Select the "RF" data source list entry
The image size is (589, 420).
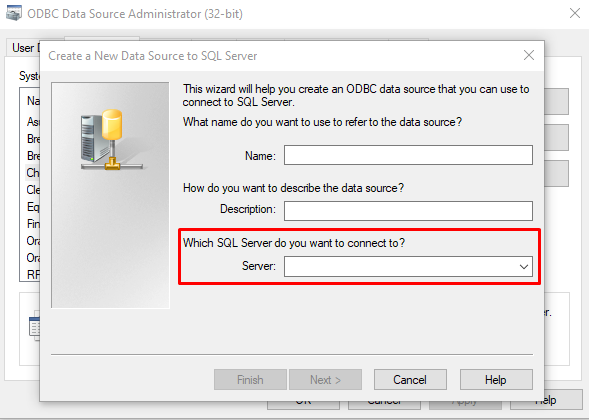(33, 275)
